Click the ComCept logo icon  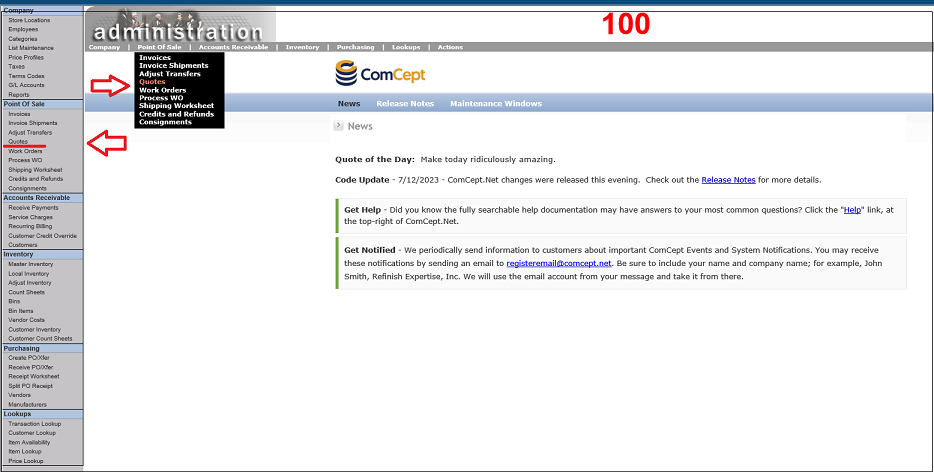point(346,73)
